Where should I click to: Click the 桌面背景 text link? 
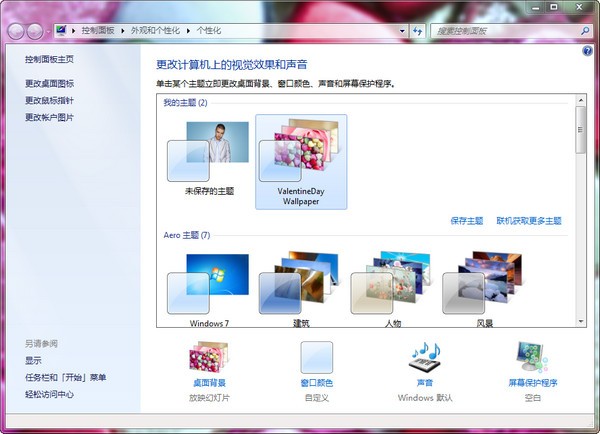pyautogui.click(x=209, y=383)
